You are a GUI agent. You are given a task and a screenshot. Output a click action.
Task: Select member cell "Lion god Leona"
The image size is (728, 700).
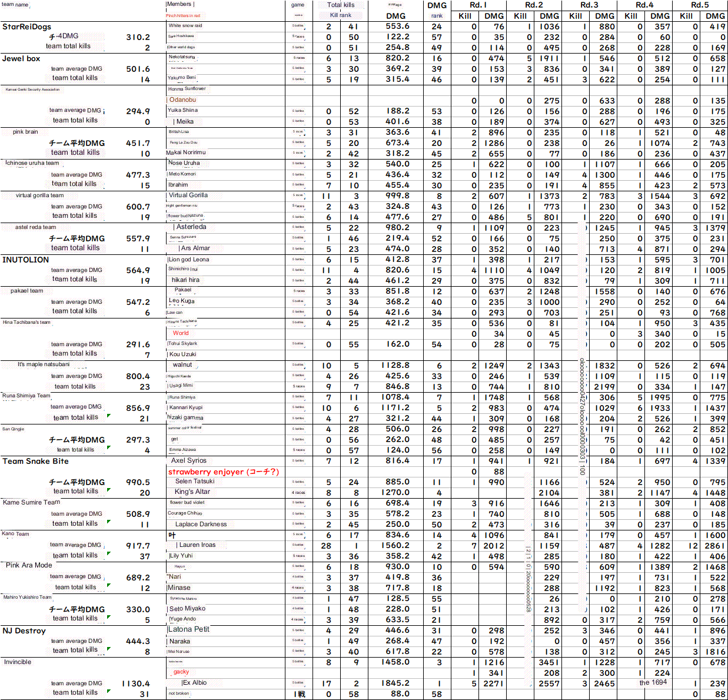[x=189, y=260]
